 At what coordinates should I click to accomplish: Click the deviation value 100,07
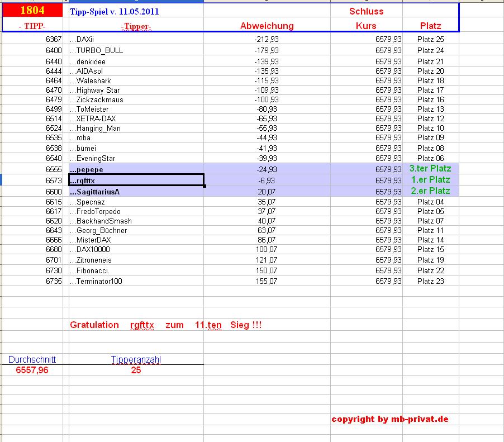(x=267, y=249)
